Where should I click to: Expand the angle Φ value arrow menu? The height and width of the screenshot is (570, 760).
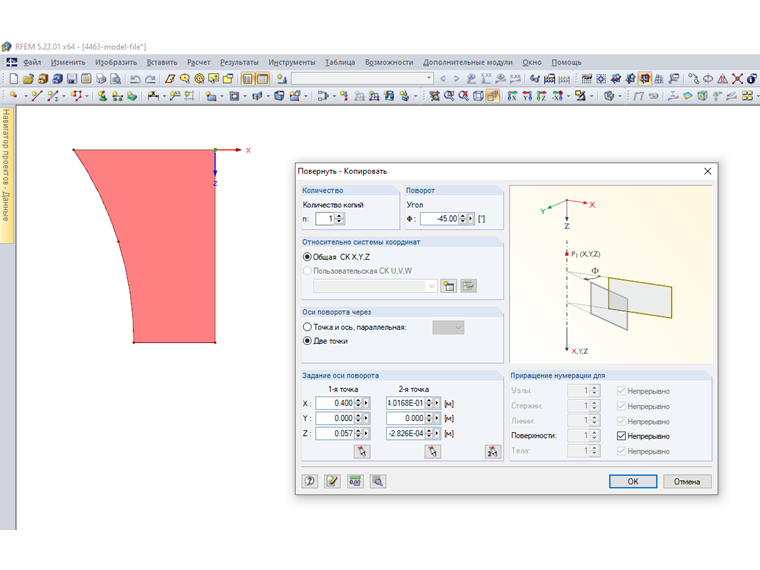click(x=470, y=219)
